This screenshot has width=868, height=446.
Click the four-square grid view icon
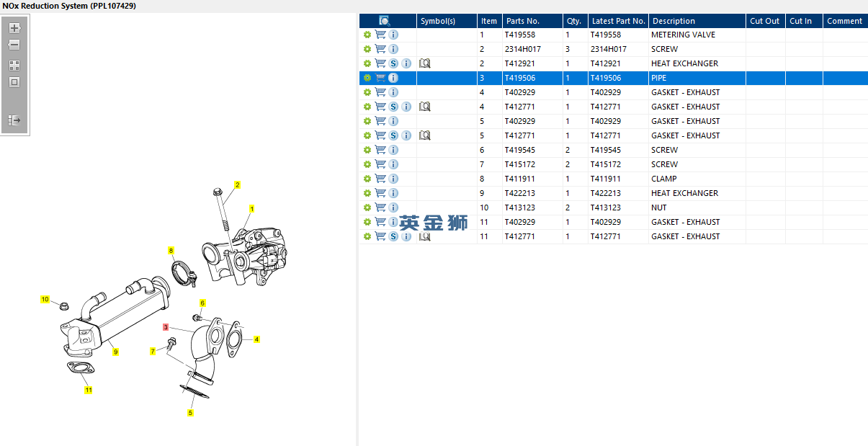(14, 66)
